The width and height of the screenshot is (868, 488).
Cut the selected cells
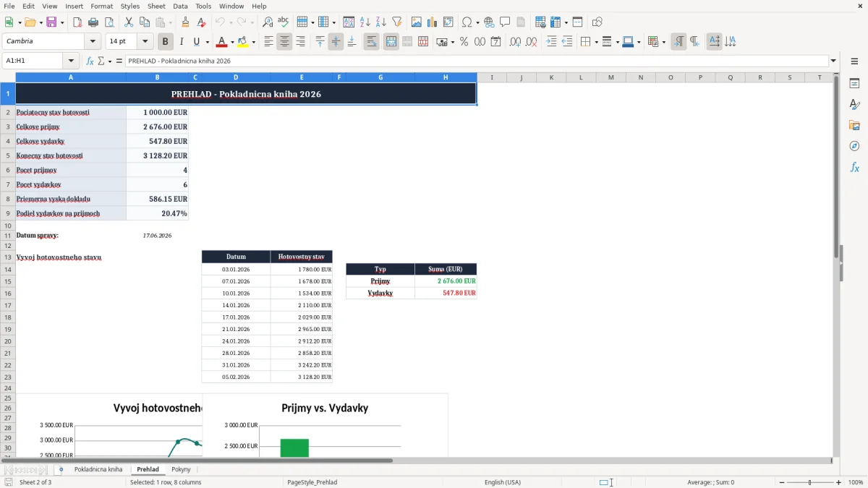(x=129, y=22)
